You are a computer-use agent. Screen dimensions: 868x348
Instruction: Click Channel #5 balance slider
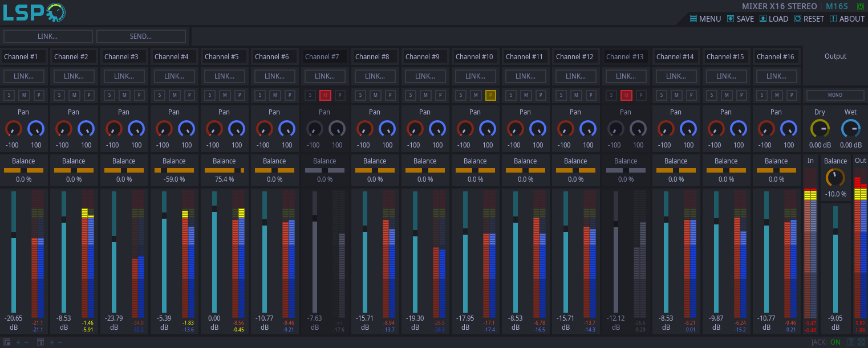pyautogui.click(x=224, y=170)
